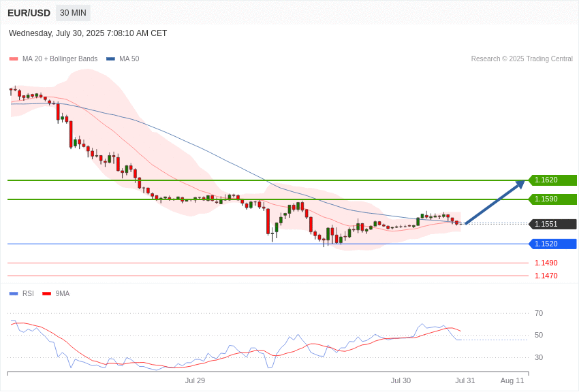The width and height of the screenshot is (579, 392).
Task: Click the date and time stamp text
Action: pyautogui.click(x=88, y=33)
